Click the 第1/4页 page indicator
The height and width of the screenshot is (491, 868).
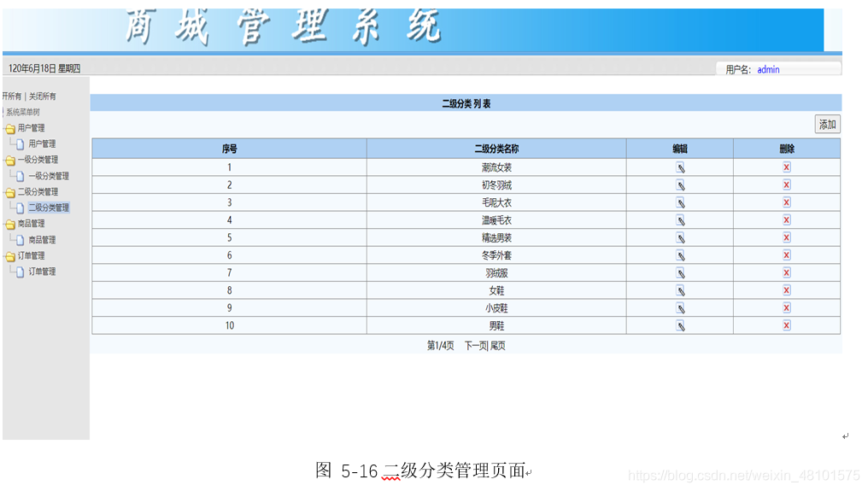[x=441, y=346]
